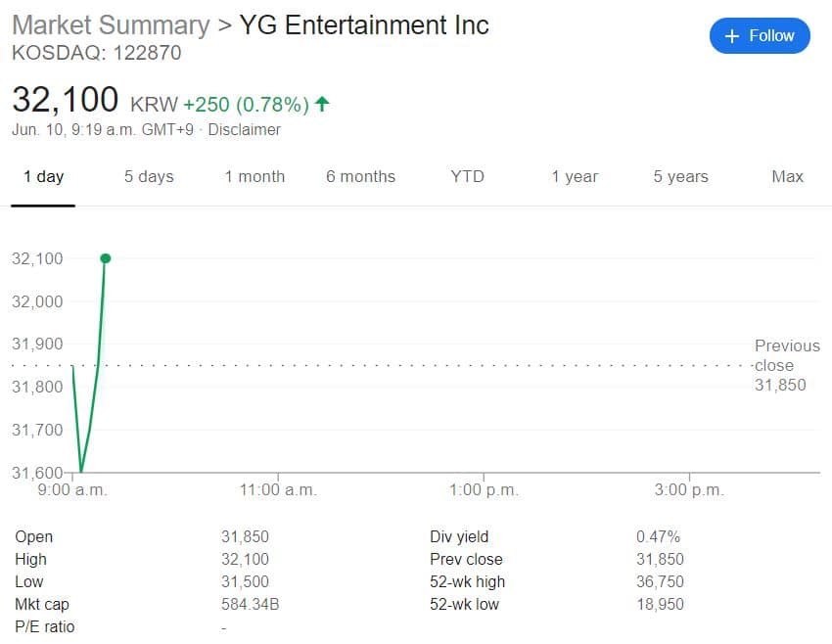832x644 pixels.
Task: Click the 52-wk high value
Action: [660, 581]
